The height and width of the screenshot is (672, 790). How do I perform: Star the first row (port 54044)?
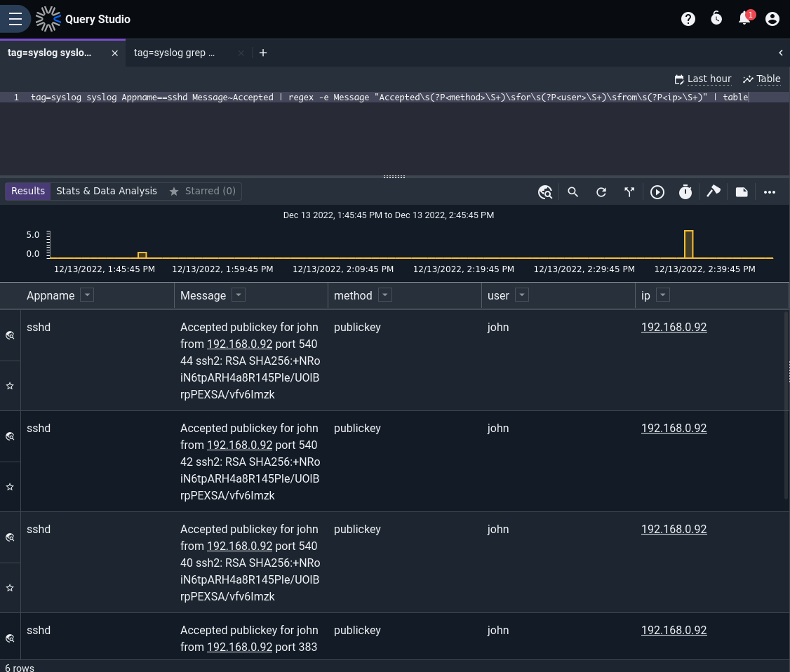pyautogui.click(x=10, y=386)
